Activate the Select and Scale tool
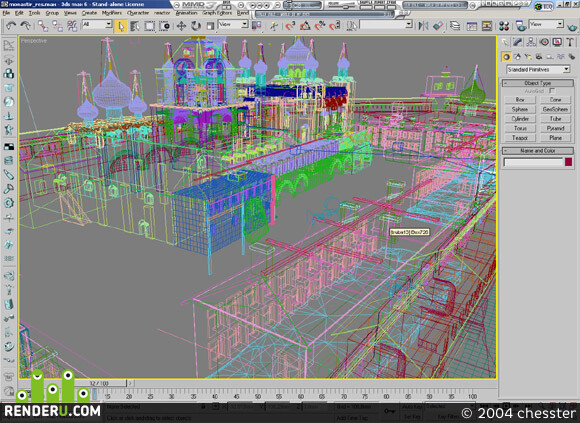The height and width of the screenshot is (423, 580). pyautogui.click(x=210, y=26)
